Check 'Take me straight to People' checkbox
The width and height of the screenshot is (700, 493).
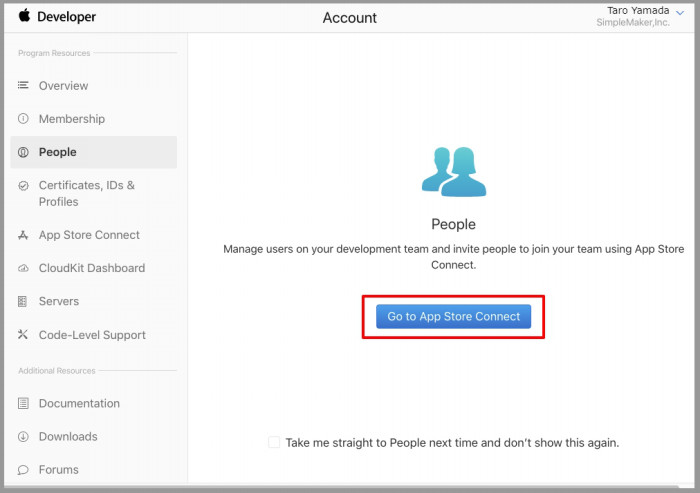274,443
